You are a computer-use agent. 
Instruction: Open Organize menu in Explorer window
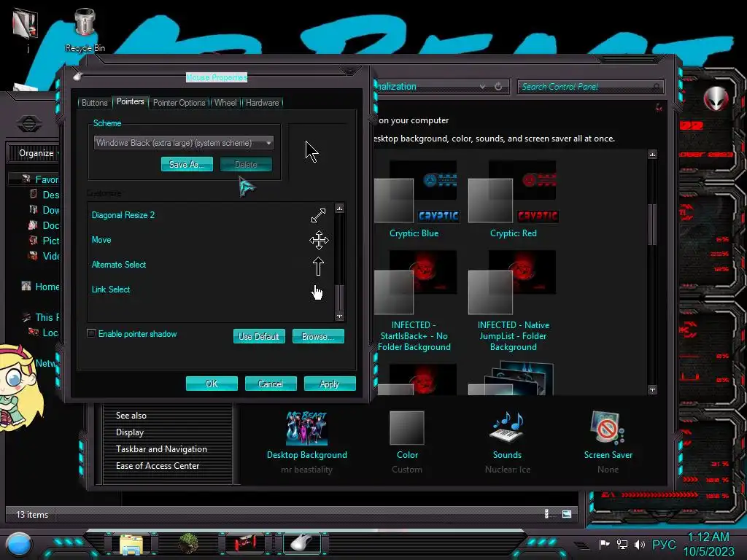pyautogui.click(x=38, y=153)
